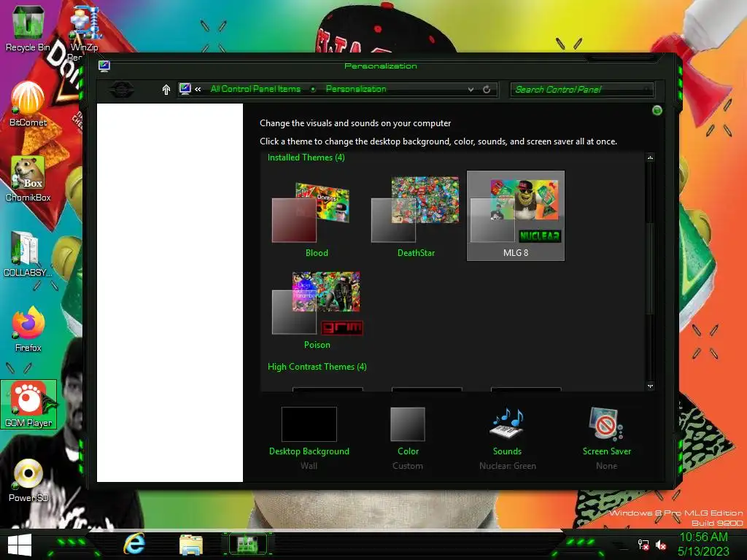The width and height of the screenshot is (747, 560).
Task: Open Sounds settings icon
Action: coord(508,424)
